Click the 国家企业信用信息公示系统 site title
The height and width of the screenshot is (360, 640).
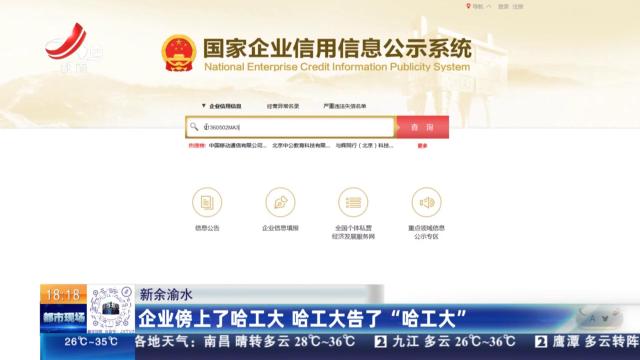point(337,49)
